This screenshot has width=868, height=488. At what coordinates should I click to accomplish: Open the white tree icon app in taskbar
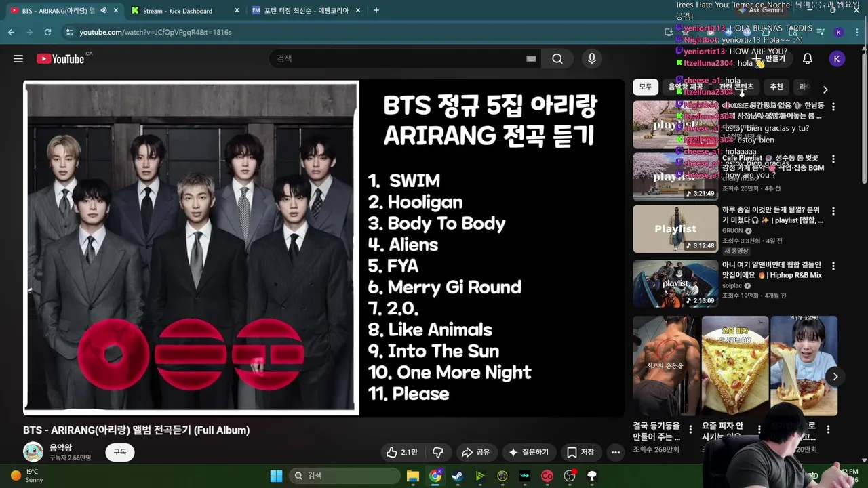tap(592, 476)
